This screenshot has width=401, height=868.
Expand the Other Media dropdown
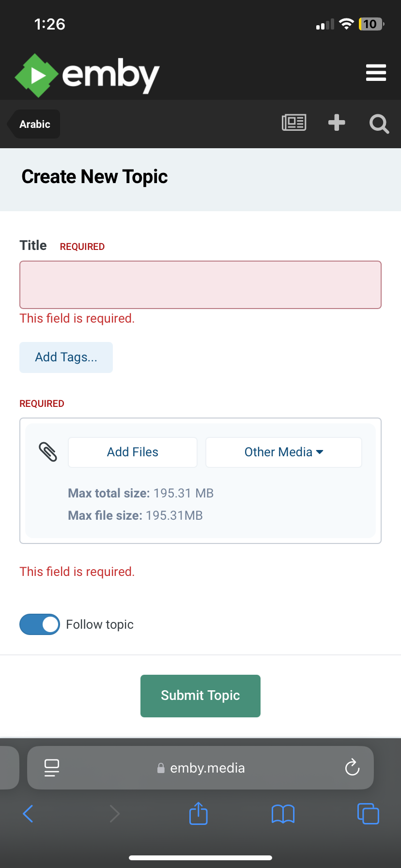click(284, 452)
